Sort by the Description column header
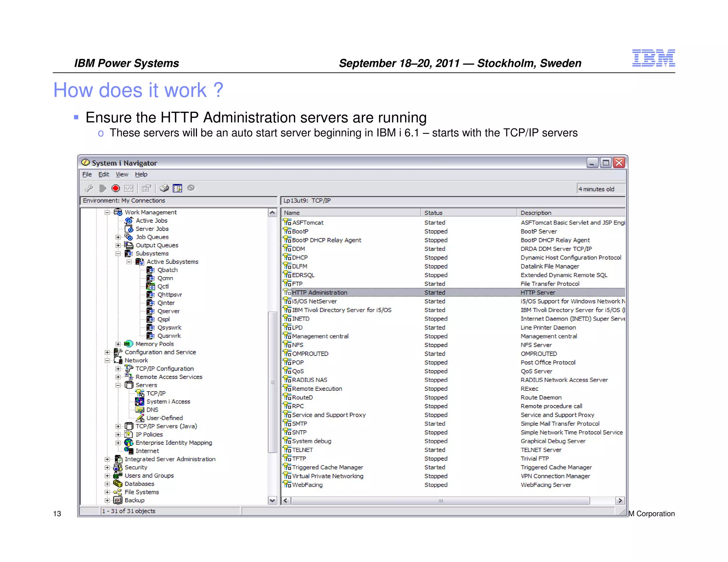The width and height of the screenshot is (728, 562). click(572, 213)
